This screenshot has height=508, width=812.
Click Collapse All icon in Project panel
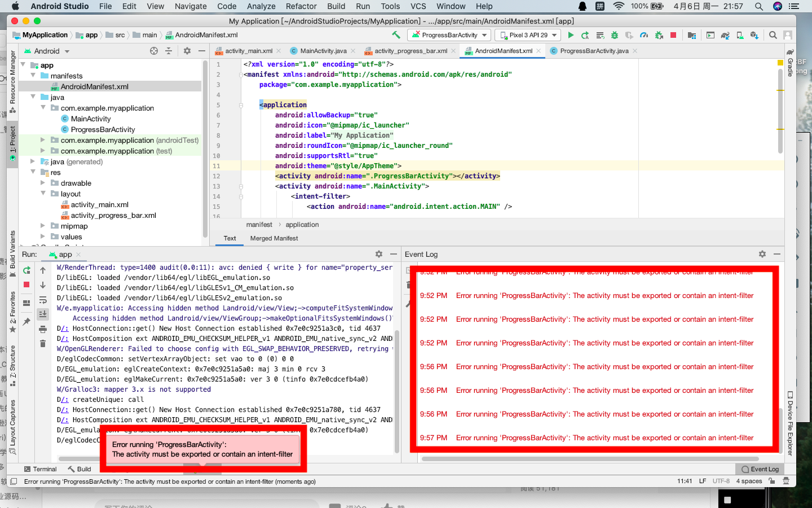pos(169,51)
